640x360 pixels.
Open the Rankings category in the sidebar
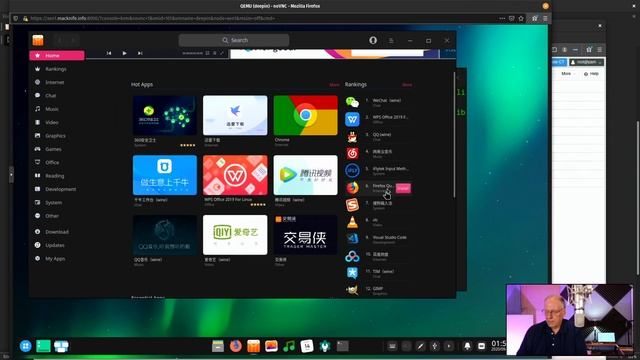(x=56, y=69)
